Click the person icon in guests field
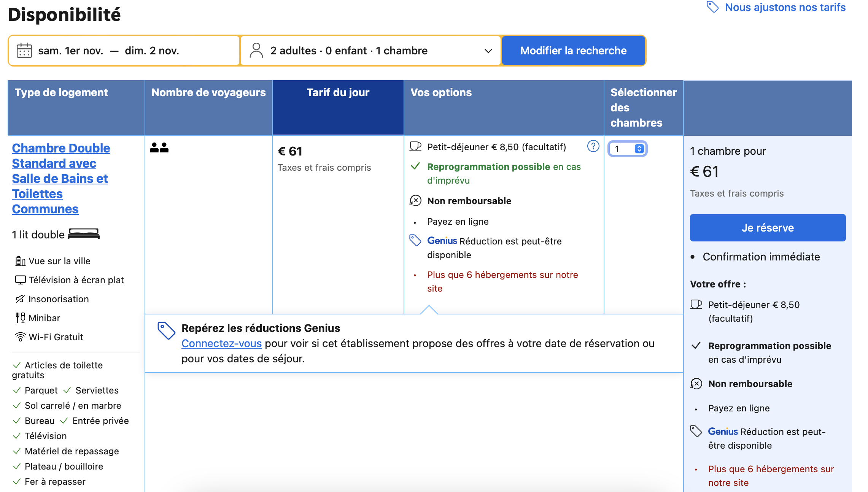868x492 pixels. (256, 51)
